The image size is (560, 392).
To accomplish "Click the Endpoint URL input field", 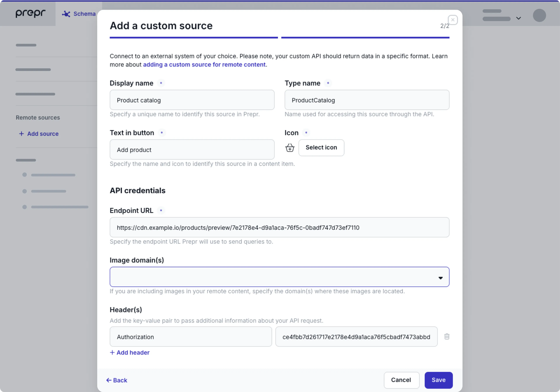I will 279,227.
